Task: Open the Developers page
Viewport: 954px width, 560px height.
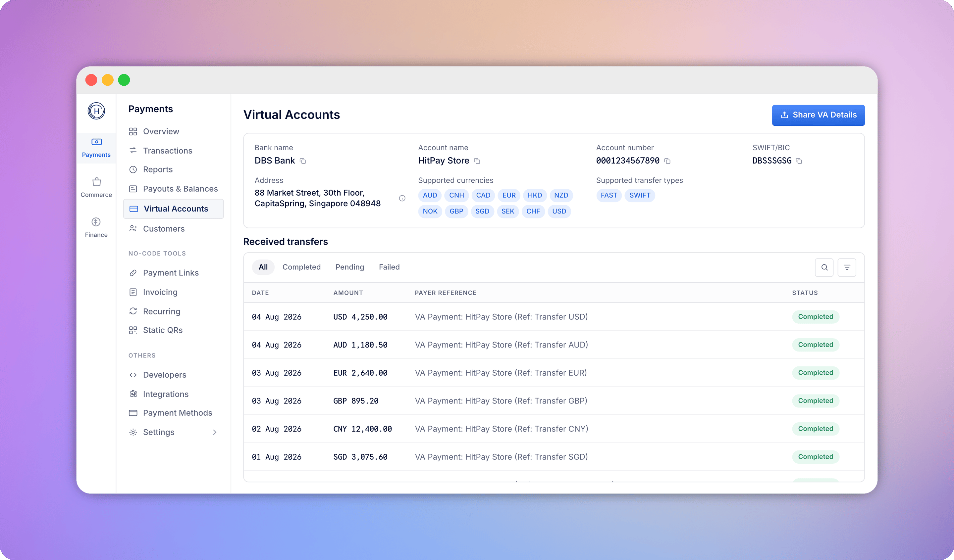Action: point(165,375)
